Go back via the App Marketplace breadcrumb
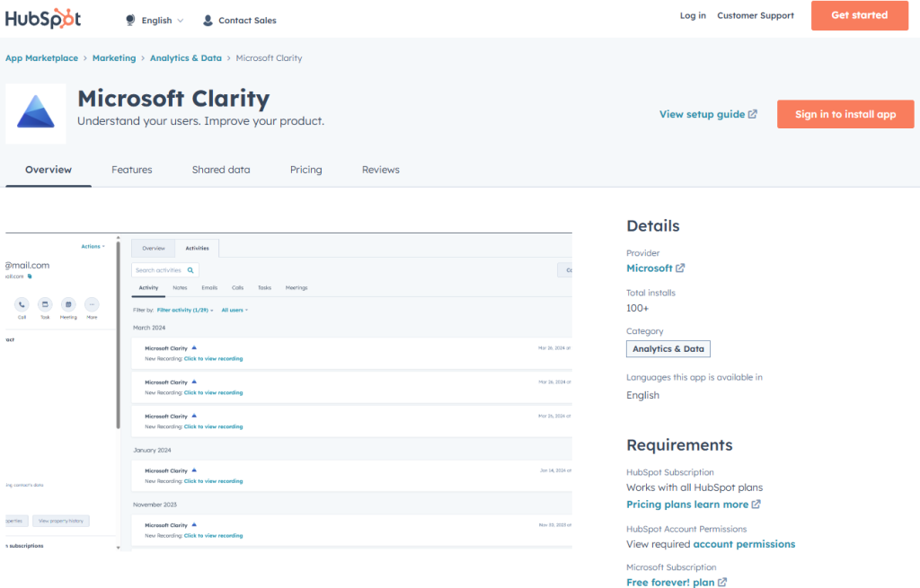 [41, 57]
